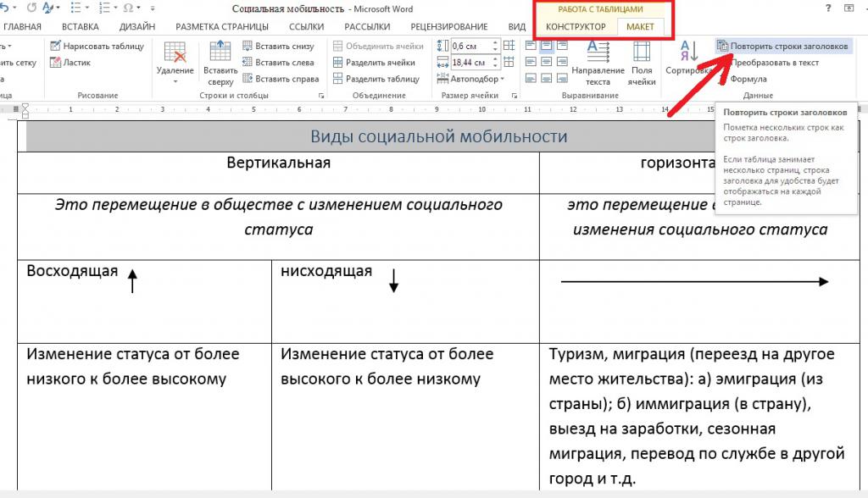Switch to the Конструктор tab

coord(576,26)
